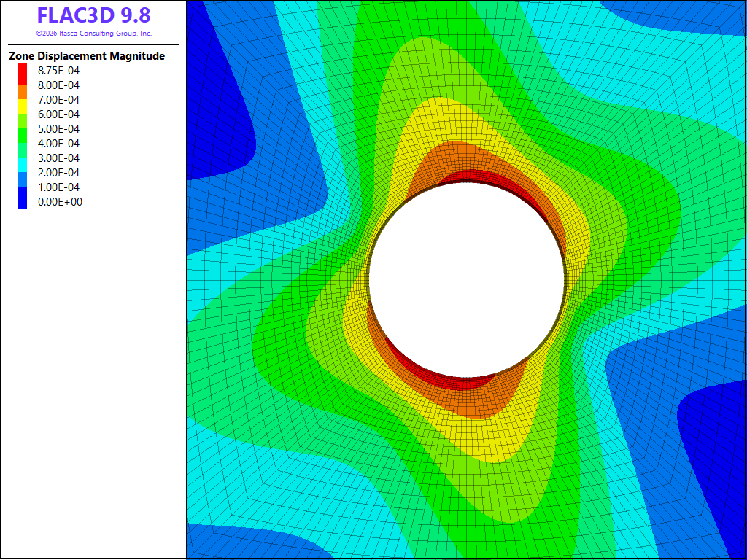Click the 6.00E-04 legend value label
This screenshot has height=560, width=747.
click(x=58, y=114)
